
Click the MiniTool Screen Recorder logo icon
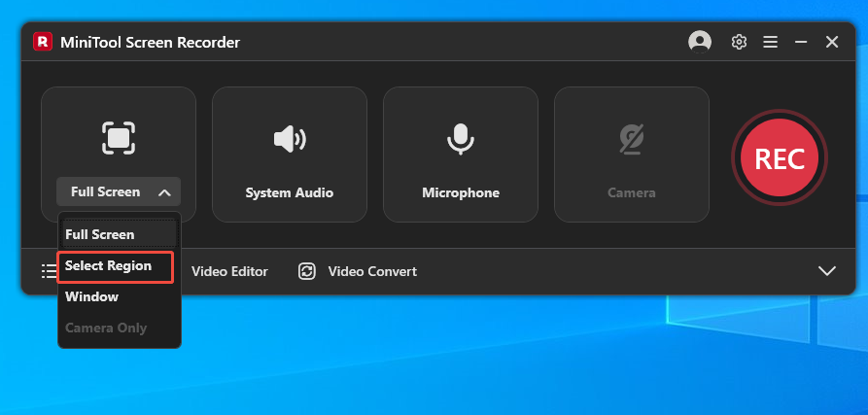(43, 42)
